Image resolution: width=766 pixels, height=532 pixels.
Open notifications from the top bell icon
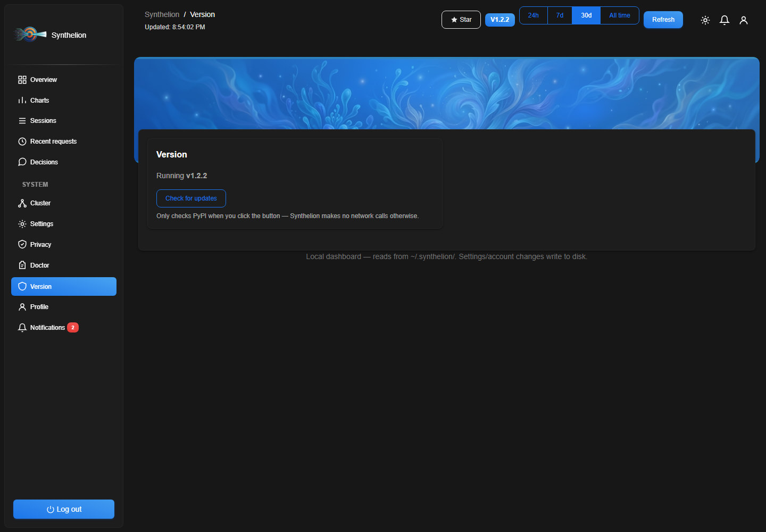click(725, 20)
